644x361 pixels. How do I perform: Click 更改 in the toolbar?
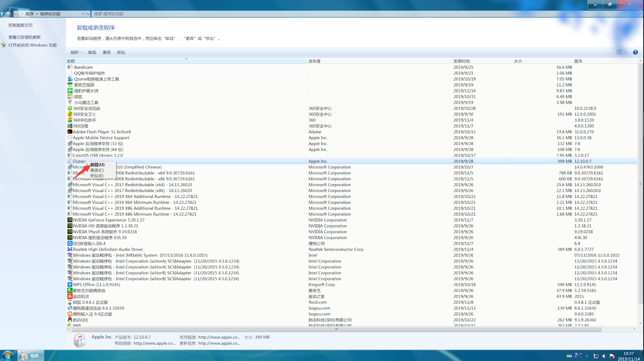[x=107, y=52]
